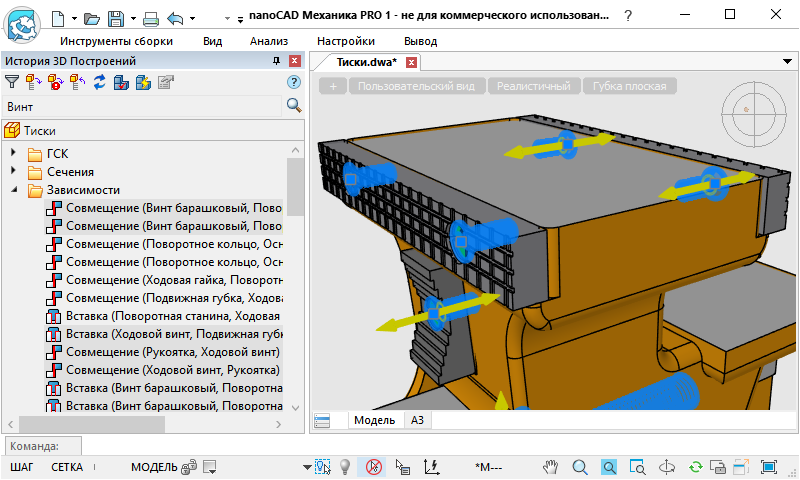Viewport: 800px width, 480px height.
Task: Click the open folder icon in title bar
Action: point(91,18)
